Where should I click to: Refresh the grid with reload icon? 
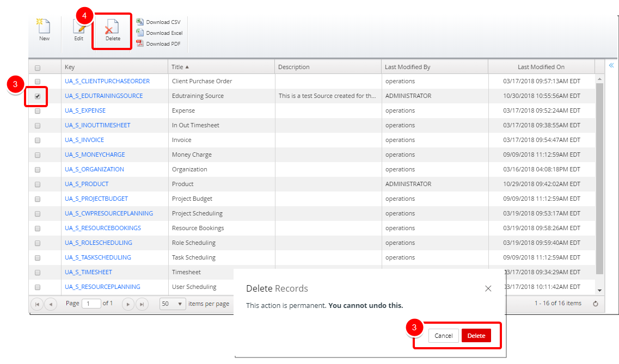pos(596,304)
